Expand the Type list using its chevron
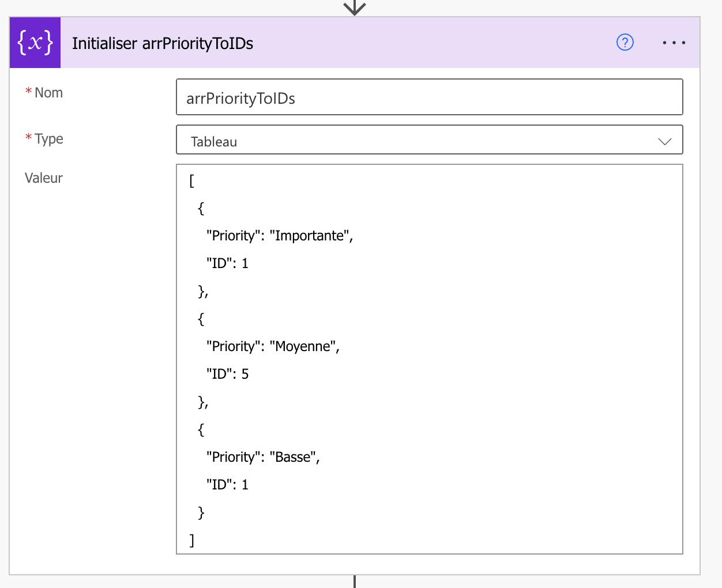The image size is (722, 588). [664, 141]
